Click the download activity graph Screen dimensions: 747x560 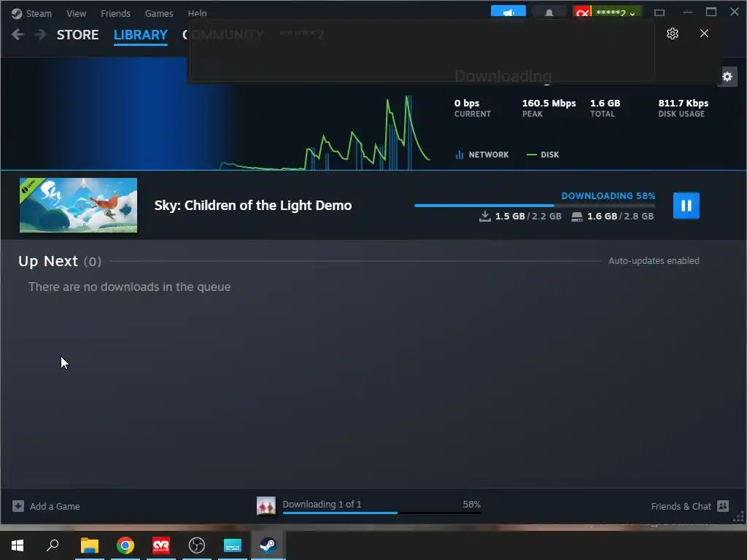(325, 133)
